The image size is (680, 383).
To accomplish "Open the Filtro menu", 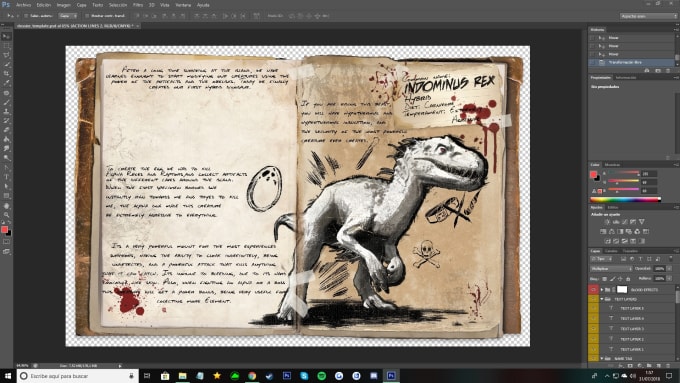I will (137, 5).
